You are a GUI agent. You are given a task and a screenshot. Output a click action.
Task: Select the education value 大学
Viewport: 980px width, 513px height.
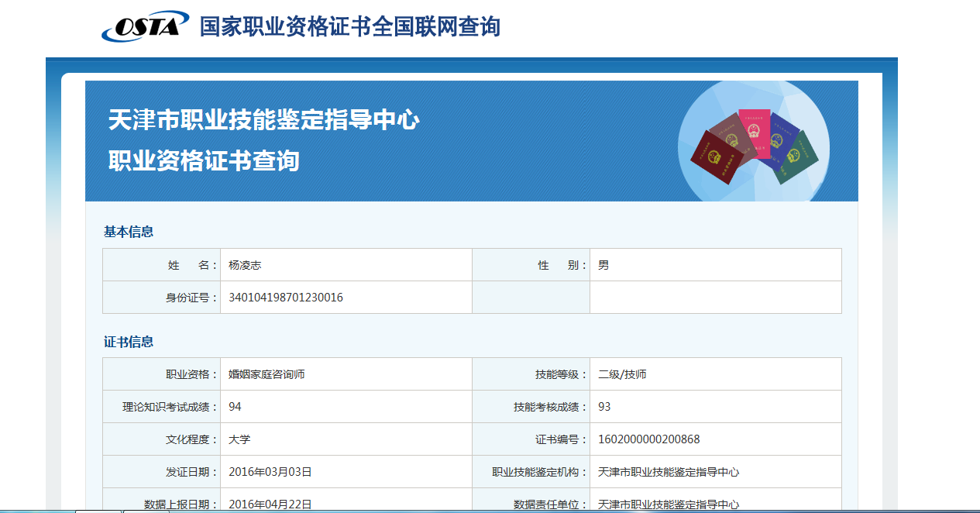click(x=239, y=439)
